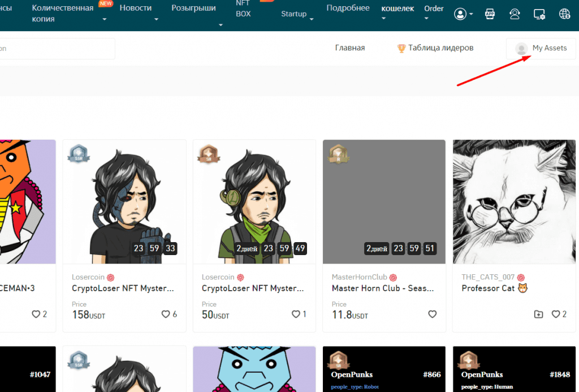Image resolution: width=579 pixels, height=392 pixels.
Task: Open the Startup menu item
Action: coord(294,14)
